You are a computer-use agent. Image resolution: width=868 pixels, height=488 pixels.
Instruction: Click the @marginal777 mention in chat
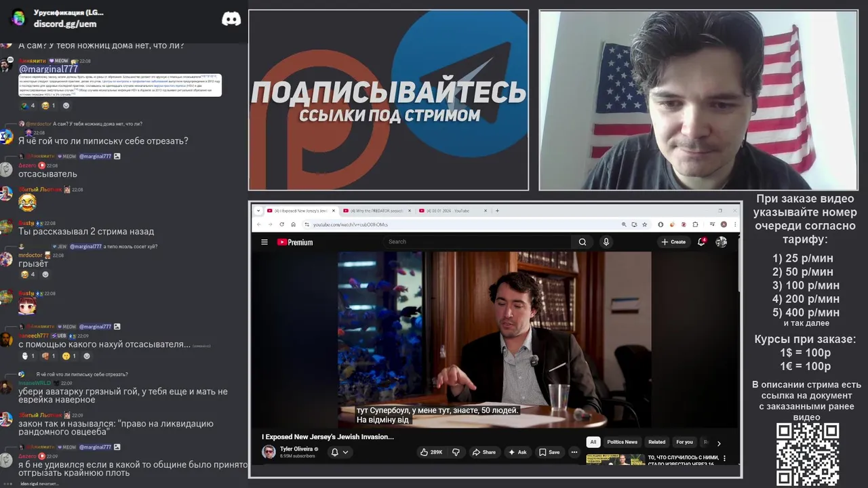tap(48, 69)
